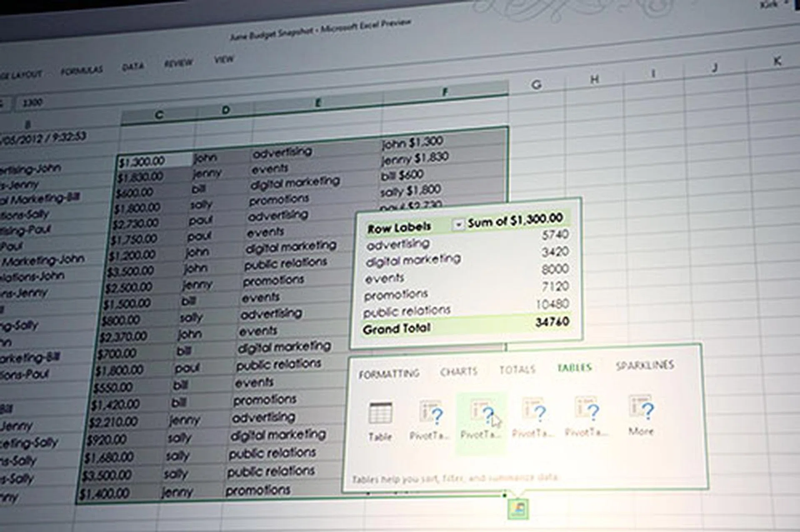Select column G header
Image resolution: width=800 pixels, height=532 pixels.
pos(536,85)
